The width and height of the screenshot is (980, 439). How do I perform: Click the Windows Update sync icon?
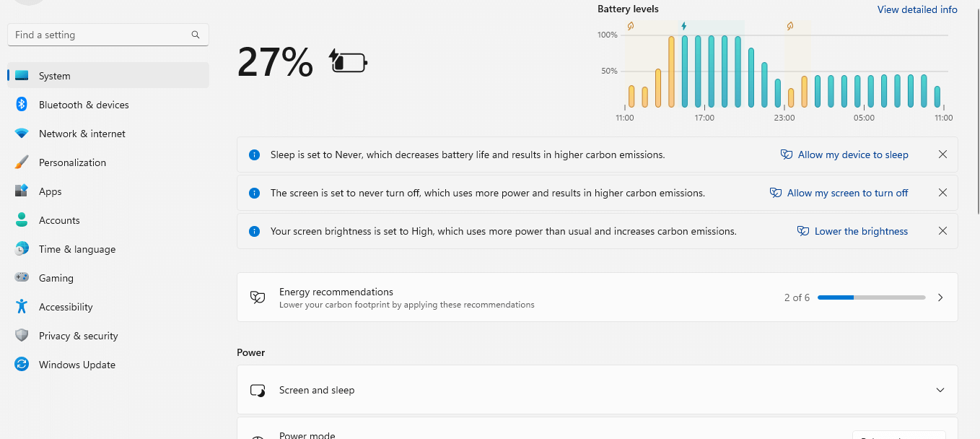pyautogui.click(x=22, y=365)
